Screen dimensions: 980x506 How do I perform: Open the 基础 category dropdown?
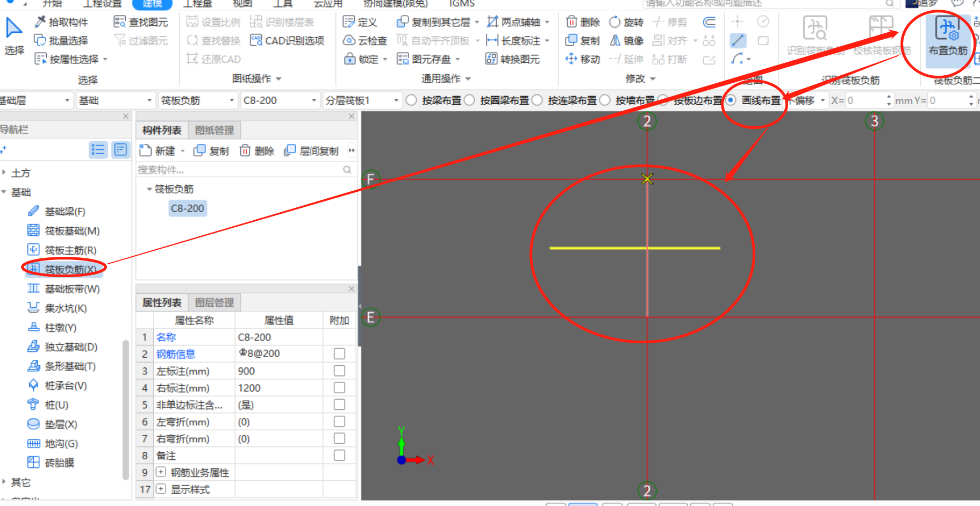click(x=115, y=100)
